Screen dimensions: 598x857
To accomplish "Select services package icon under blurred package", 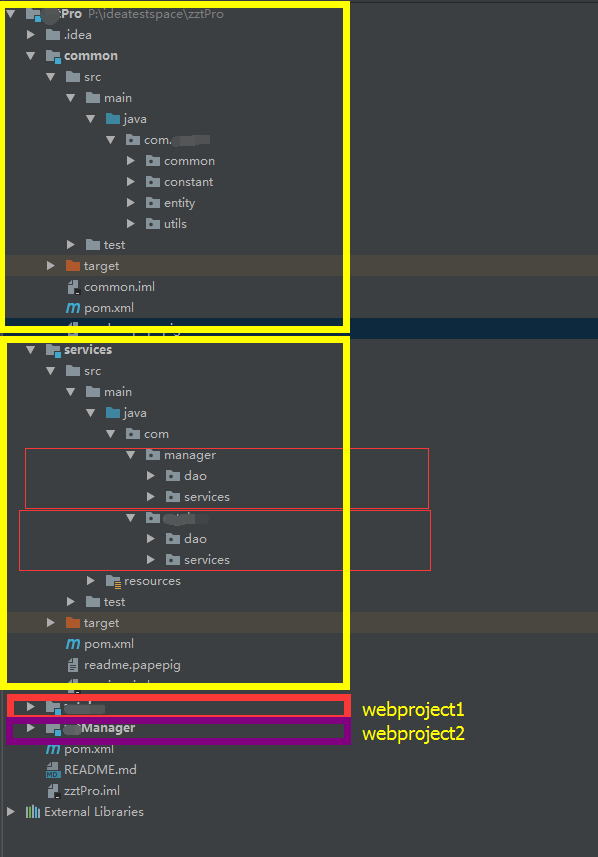I will tap(173, 560).
